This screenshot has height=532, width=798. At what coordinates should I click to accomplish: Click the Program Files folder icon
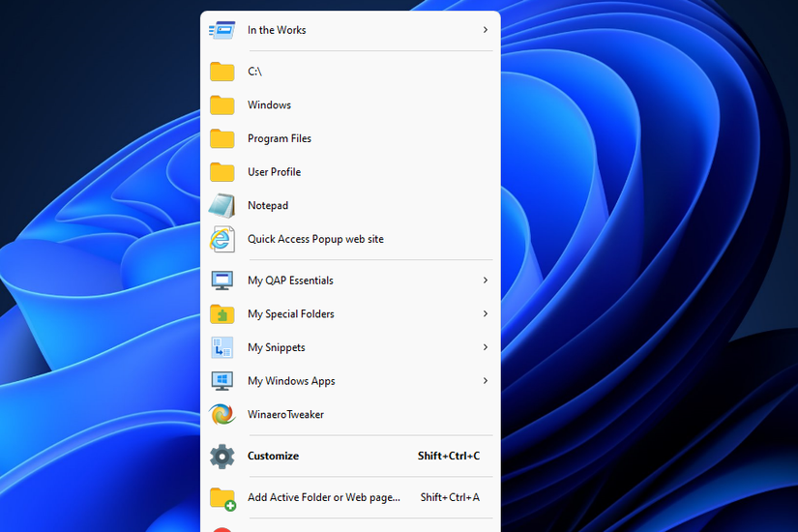[222, 138]
